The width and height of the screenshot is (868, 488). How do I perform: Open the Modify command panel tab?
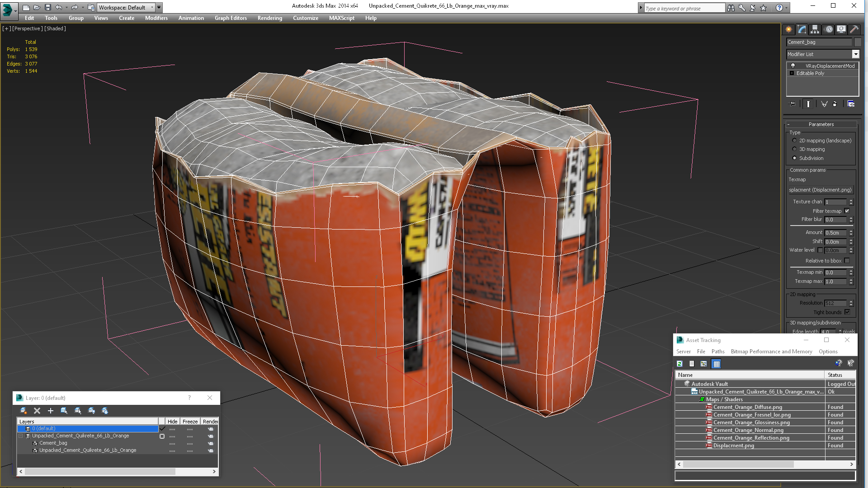click(x=802, y=29)
